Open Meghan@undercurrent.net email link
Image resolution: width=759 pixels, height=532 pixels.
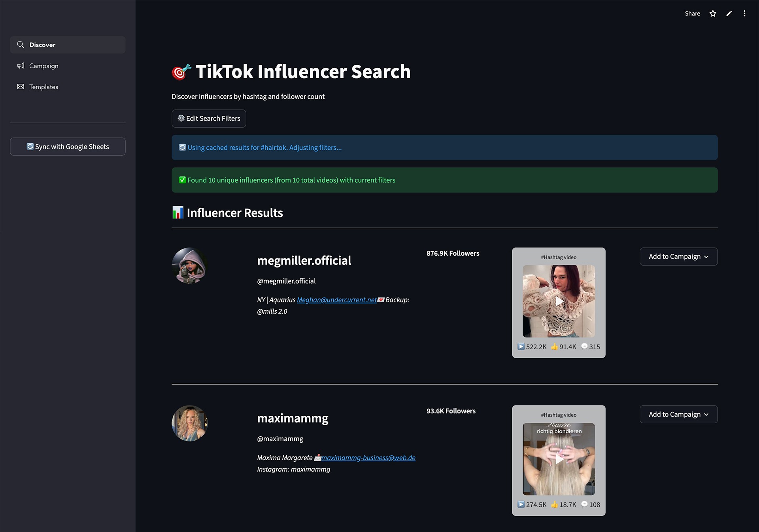click(x=337, y=300)
